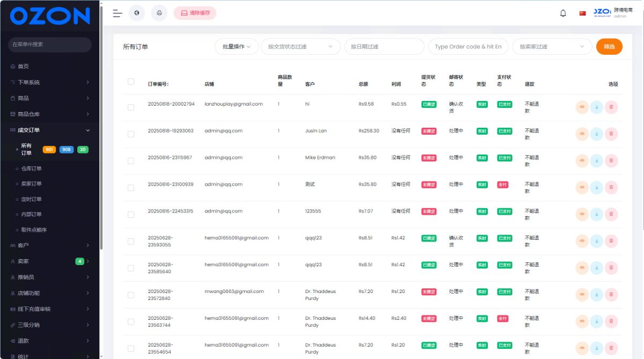The image size is (644, 359).
Task: Download invoice for order 20250818-19293063
Action: (x=597, y=134)
